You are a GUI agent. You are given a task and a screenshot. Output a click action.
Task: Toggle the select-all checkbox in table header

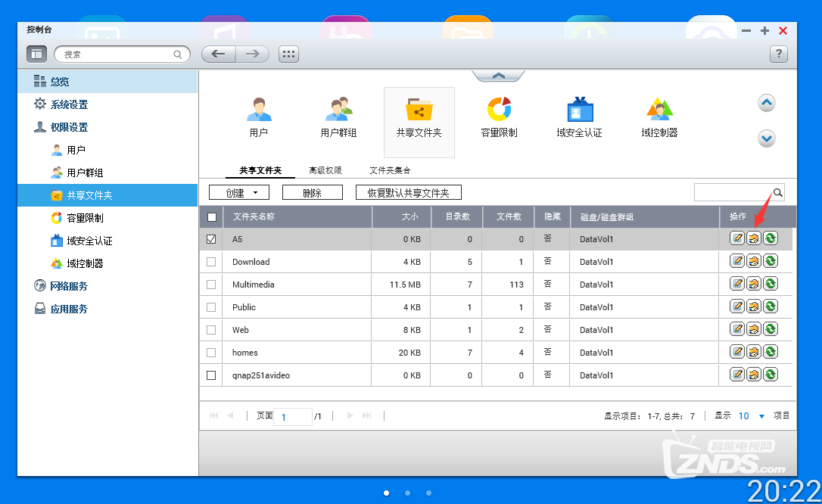(x=212, y=217)
